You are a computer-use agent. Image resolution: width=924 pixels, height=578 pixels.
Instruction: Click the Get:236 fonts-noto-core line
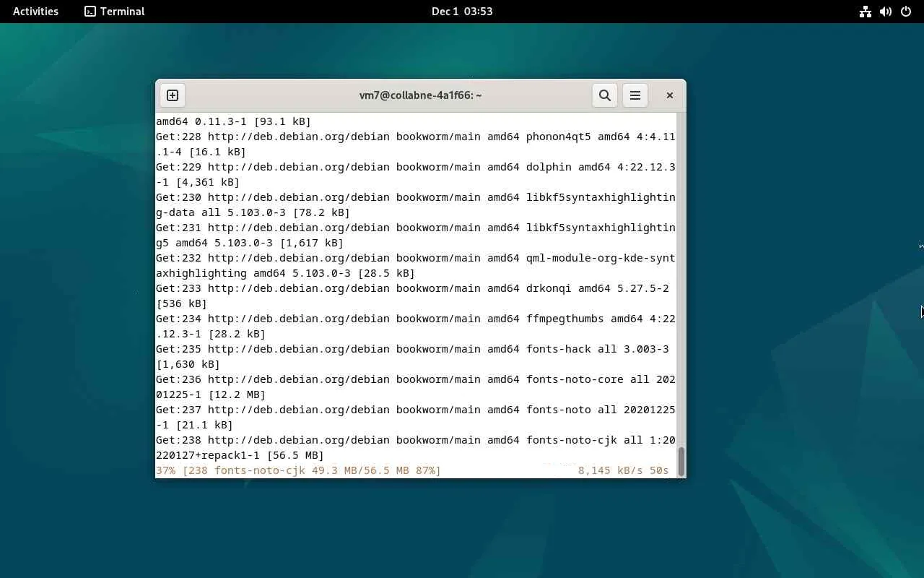coord(416,379)
